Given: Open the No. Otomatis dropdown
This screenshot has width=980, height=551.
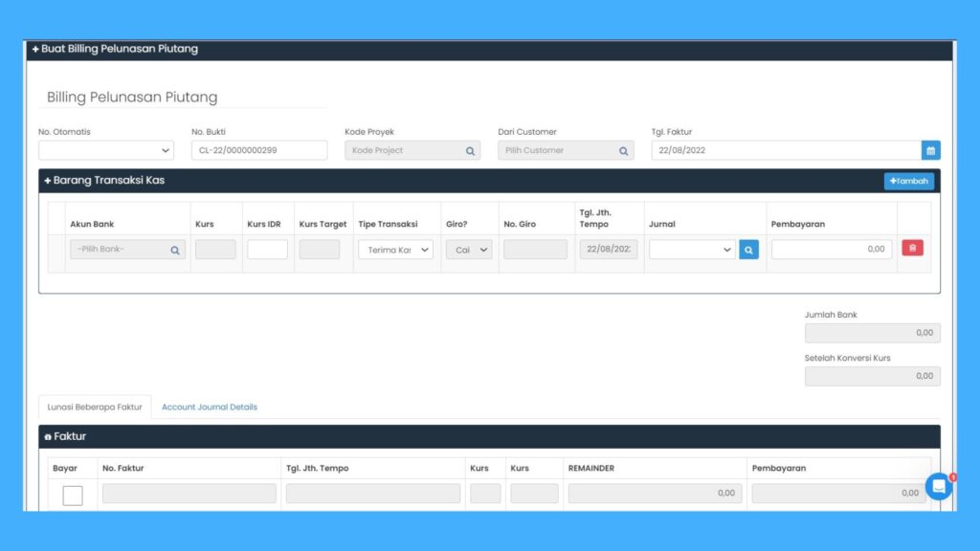Looking at the screenshot, I should 106,150.
